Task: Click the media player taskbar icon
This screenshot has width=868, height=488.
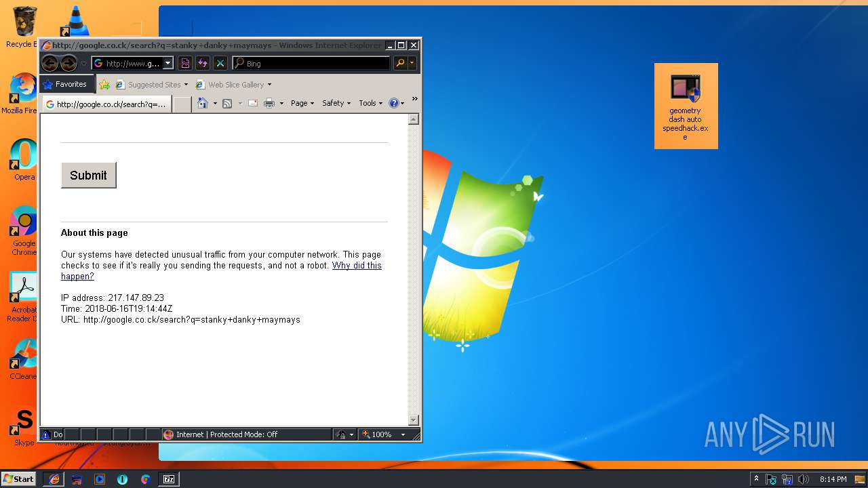Action: [x=100, y=479]
